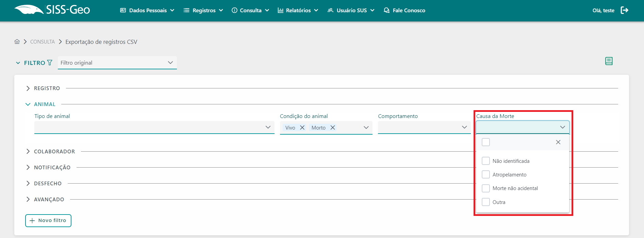Expand the REGISTRO section
The image size is (644, 238).
[x=47, y=88]
